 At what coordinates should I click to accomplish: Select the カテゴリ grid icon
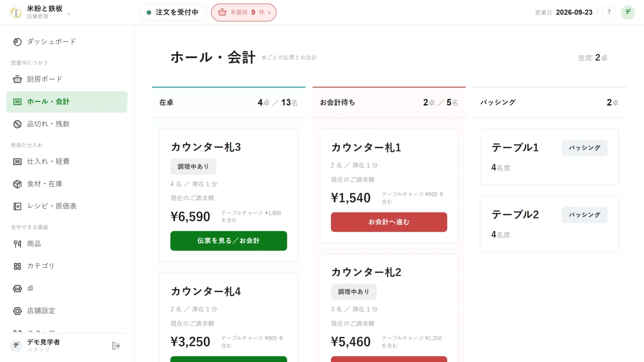(x=17, y=266)
